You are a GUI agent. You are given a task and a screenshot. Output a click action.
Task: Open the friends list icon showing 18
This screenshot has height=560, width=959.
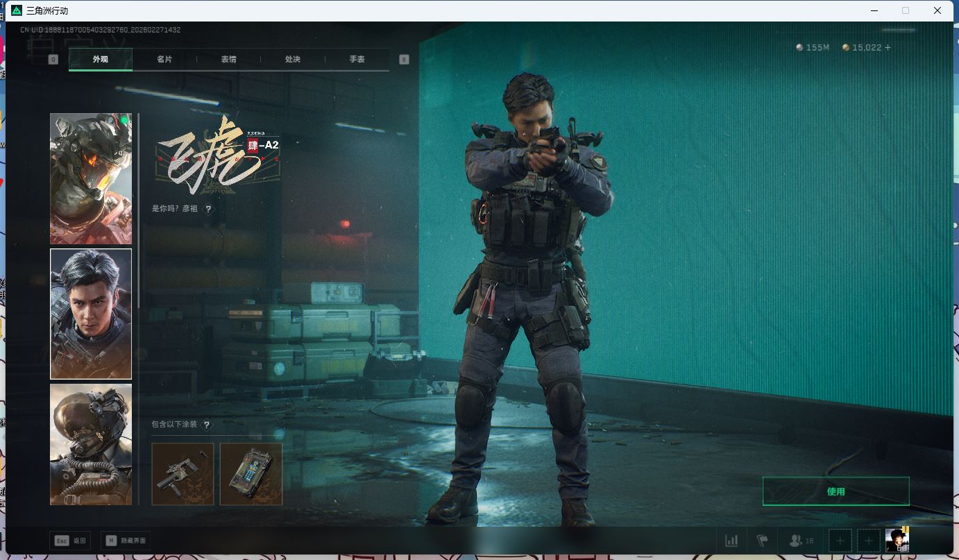pos(801,541)
